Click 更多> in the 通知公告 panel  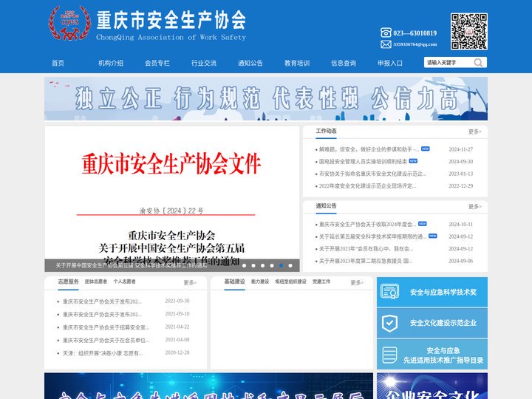coord(474,207)
